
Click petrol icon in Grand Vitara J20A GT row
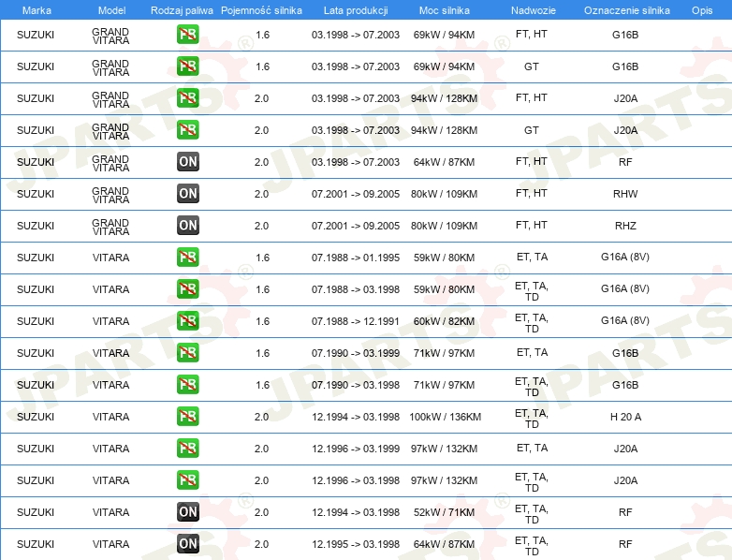click(x=187, y=130)
